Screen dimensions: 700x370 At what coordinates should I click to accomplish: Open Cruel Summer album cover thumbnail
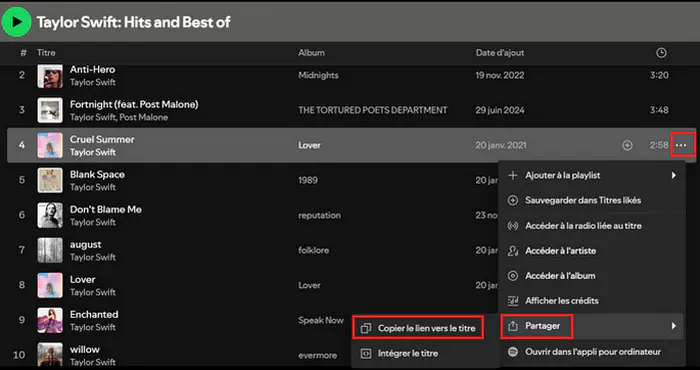[x=50, y=145]
